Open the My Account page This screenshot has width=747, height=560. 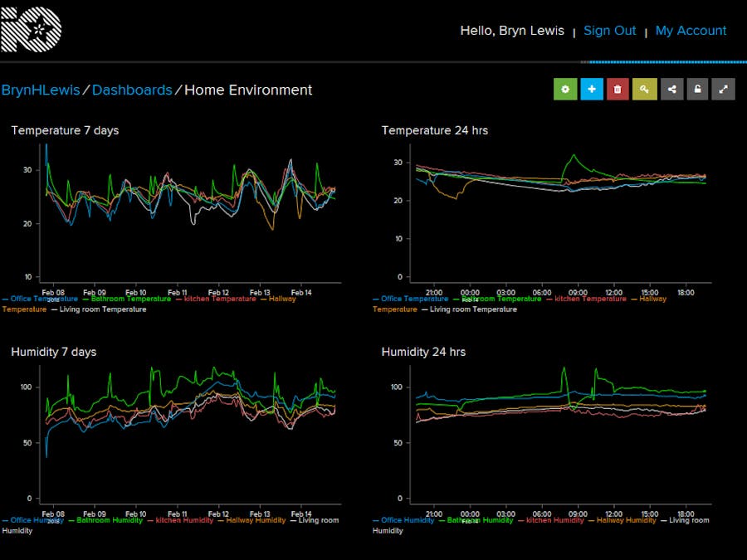tap(691, 31)
